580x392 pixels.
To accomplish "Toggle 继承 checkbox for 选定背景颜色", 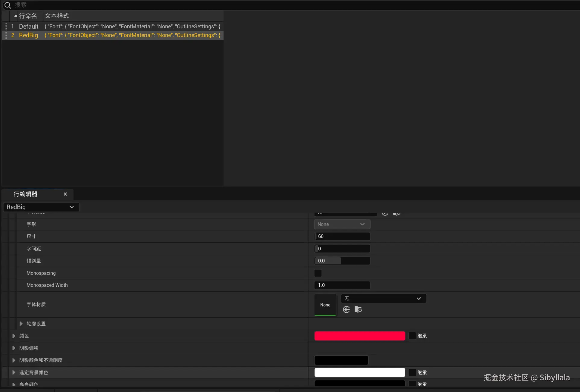I will click(x=412, y=372).
